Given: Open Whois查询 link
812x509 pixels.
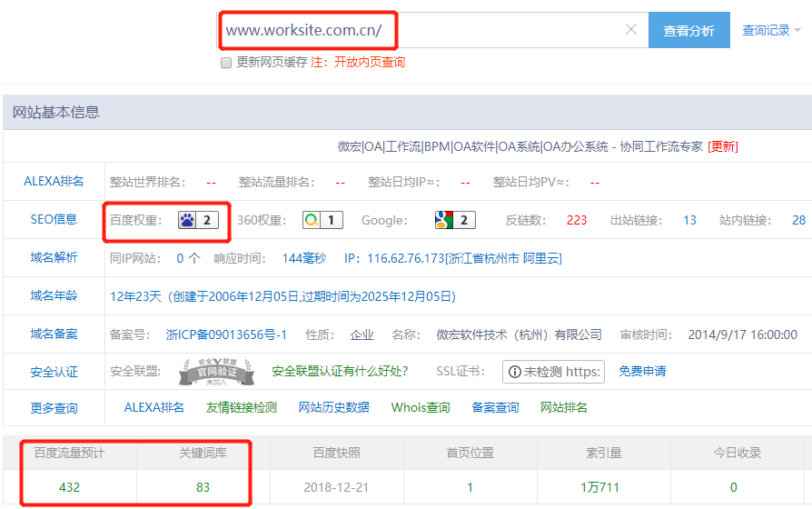Looking at the screenshot, I should [x=421, y=408].
